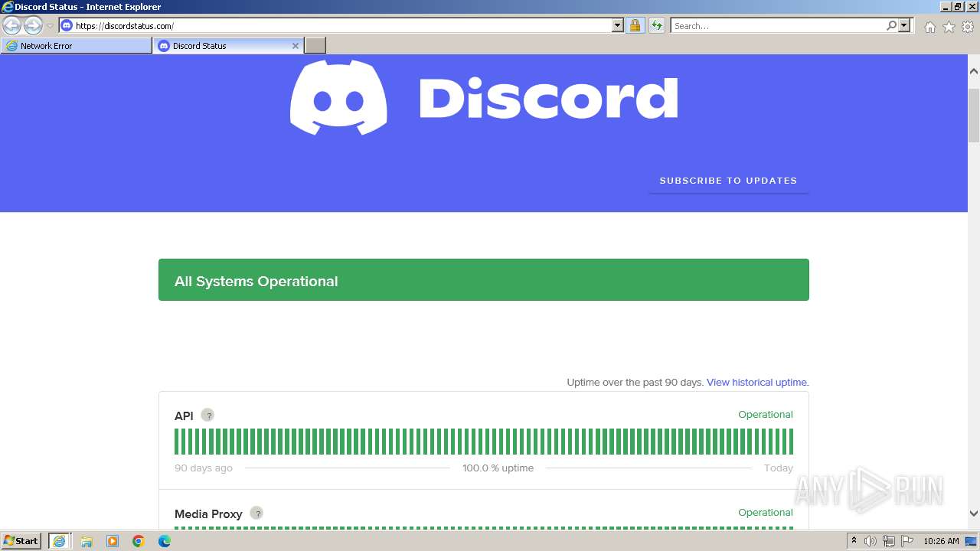Image resolution: width=980 pixels, height=551 pixels.
Task: Open the Windows Start menu
Action: tap(21, 541)
